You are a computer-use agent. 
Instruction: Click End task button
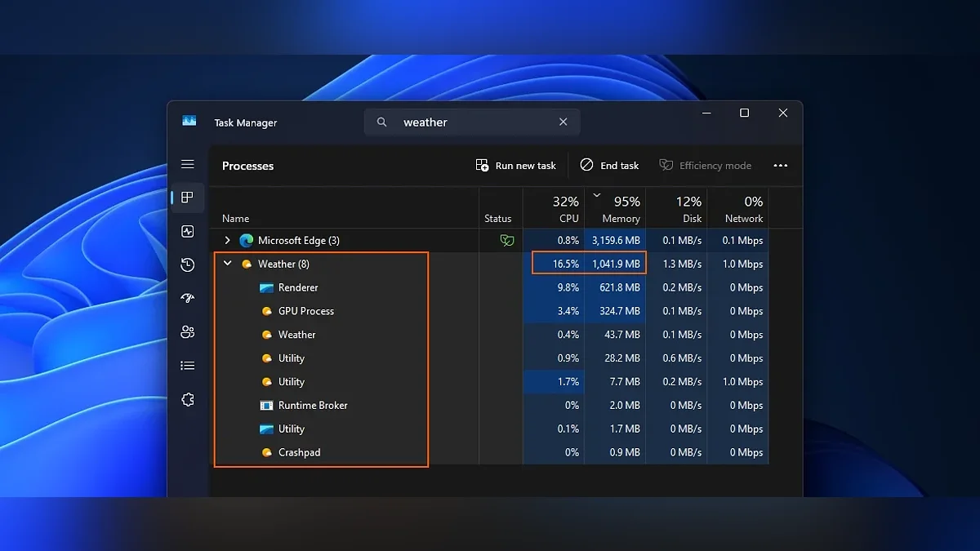pos(610,165)
